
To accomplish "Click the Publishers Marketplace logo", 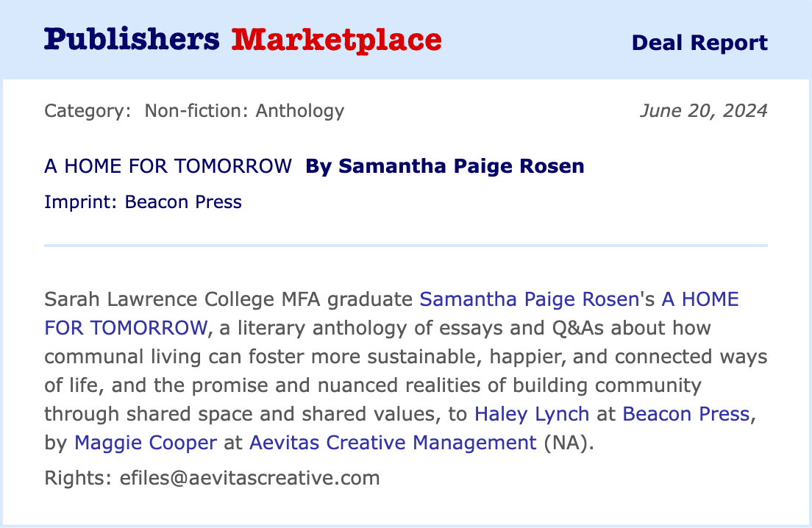I will [x=242, y=40].
